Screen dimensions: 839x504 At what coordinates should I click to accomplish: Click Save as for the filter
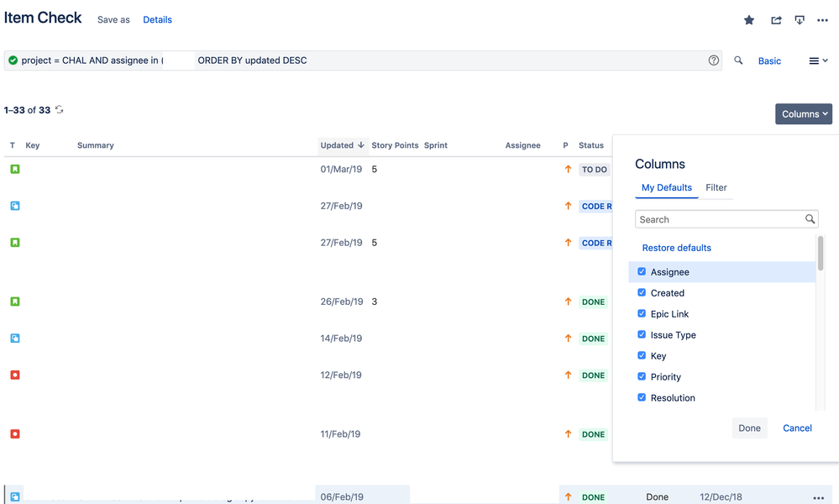pos(113,20)
